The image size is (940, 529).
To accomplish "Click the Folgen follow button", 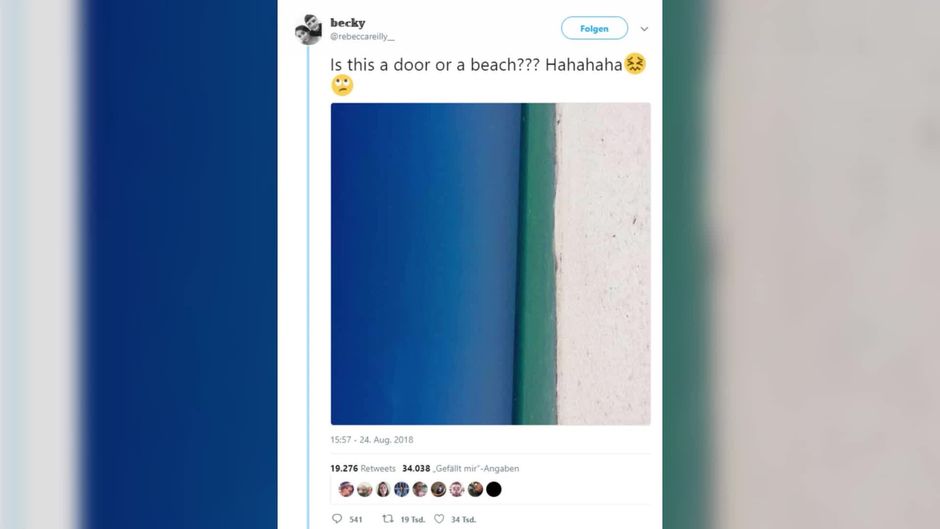I will click(594, 28).
